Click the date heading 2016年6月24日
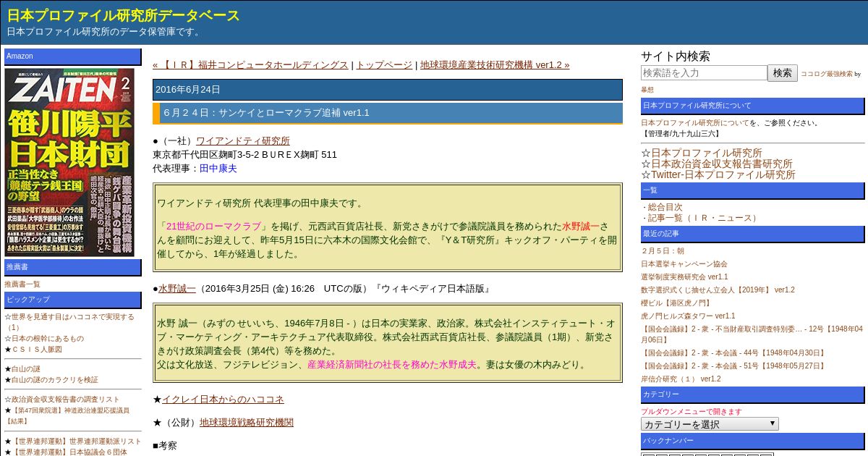The image size is (868, 456). tap(388, 90)
